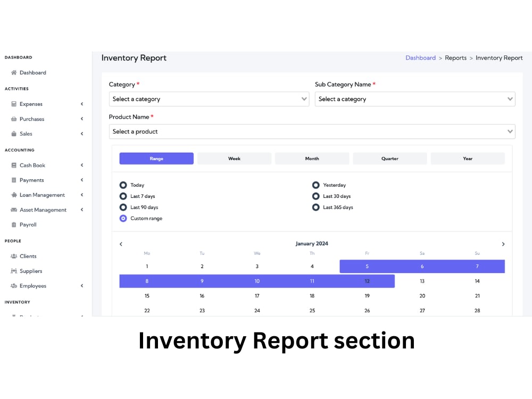Viewport: 532px width, 399px height.
Task: Open the Category dropdown
Action: (x=209, y=99)
